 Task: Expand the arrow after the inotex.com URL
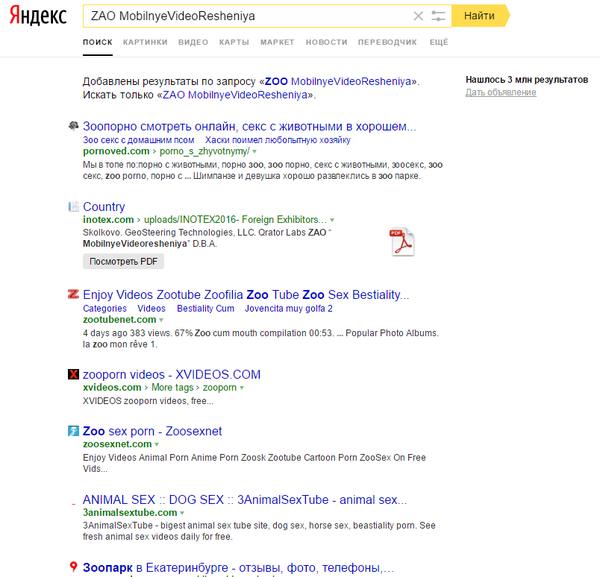[x=332, y=220]
